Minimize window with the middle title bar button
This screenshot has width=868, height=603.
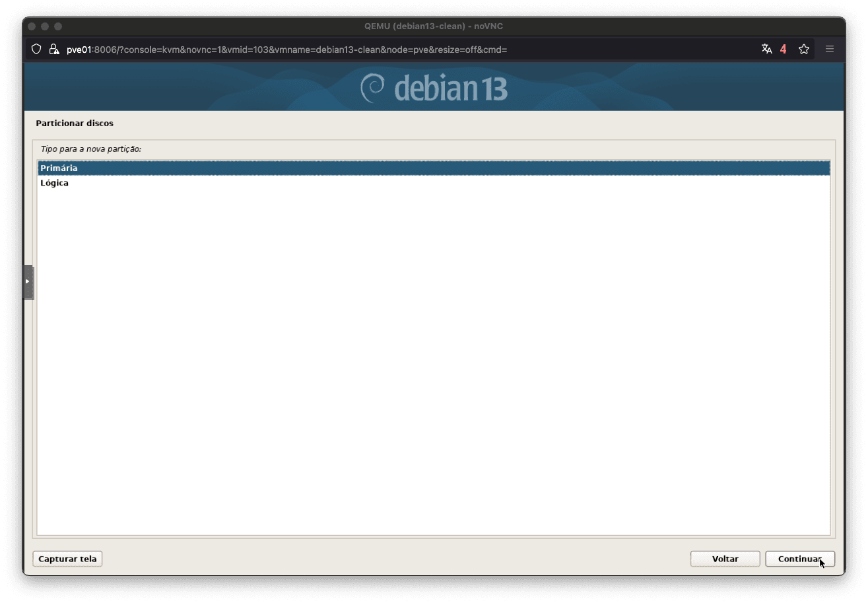[45, 26]
